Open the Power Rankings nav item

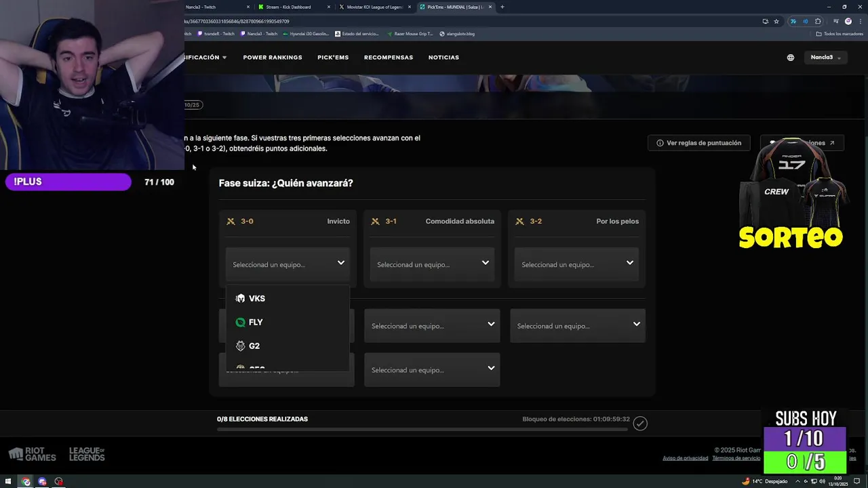[273, 58]
